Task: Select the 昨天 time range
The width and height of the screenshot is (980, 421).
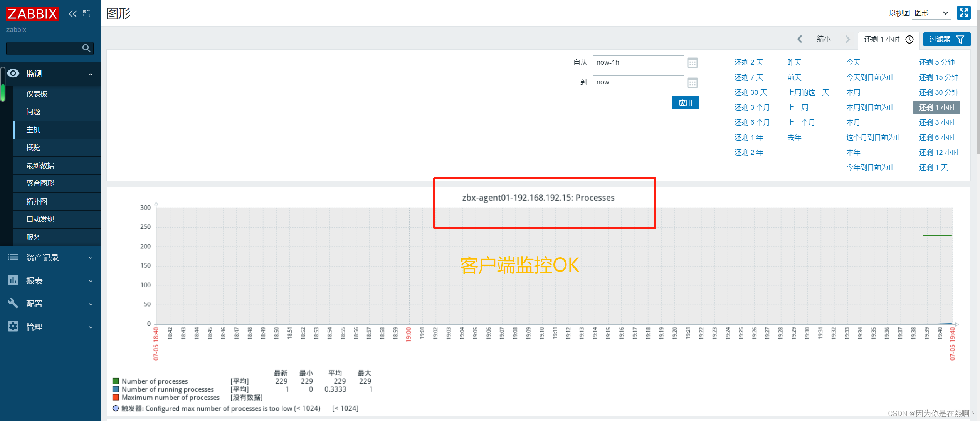Action: point(794,62)
